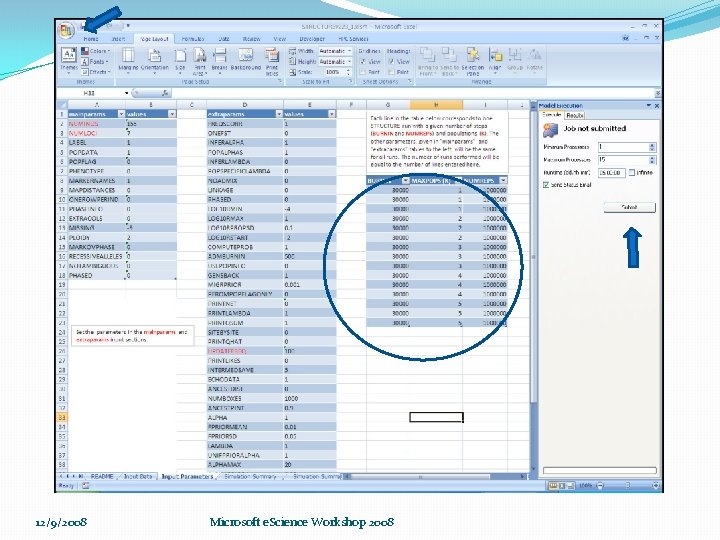Open mainparams column filter dropdown
The image size is (720, 540).
(x=121, y=114)
